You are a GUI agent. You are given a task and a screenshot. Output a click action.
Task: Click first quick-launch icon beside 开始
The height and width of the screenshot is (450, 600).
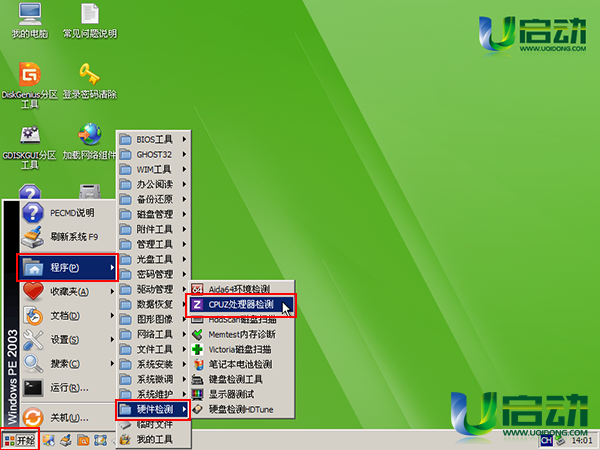click(x=49, y=440)
